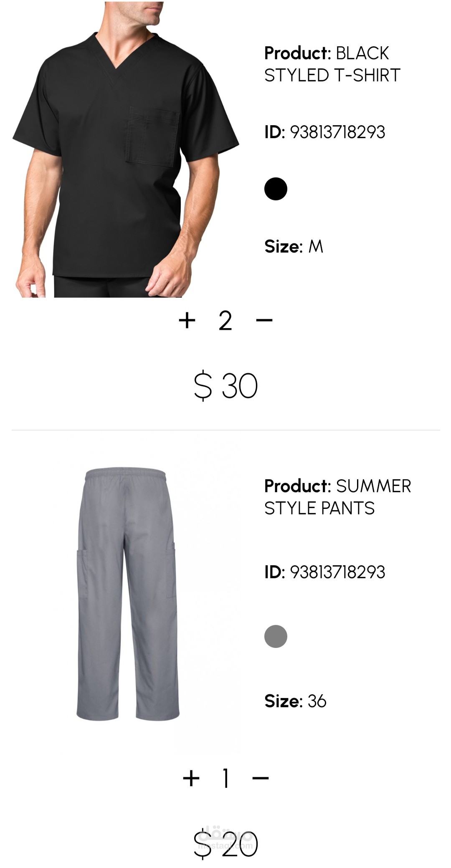This screenshot has height=868, width=451.
Task: Increase quantity of Black Styled T-Shirt
Action: [x=187, y=321]
